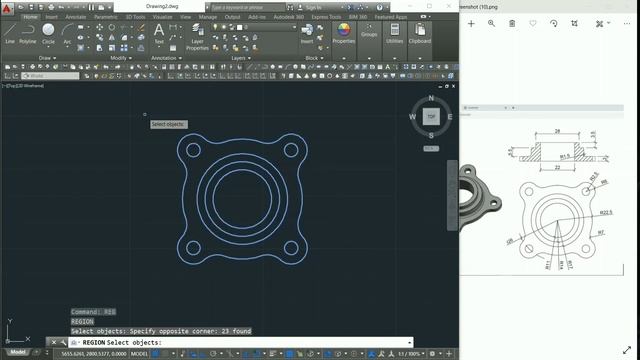Select the Line tool in Draw panel
640x360 pixels.
click(10, 33)
